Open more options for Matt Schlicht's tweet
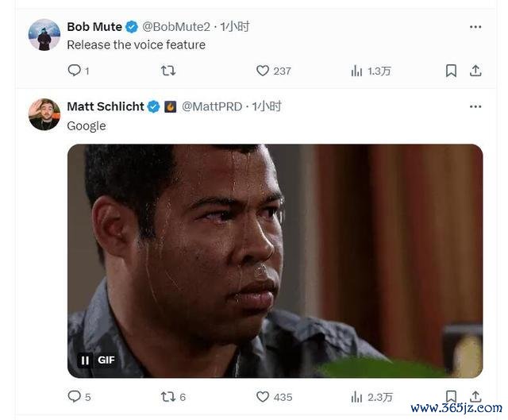Viewport: 508px width, 420px height. pos(475,106)
